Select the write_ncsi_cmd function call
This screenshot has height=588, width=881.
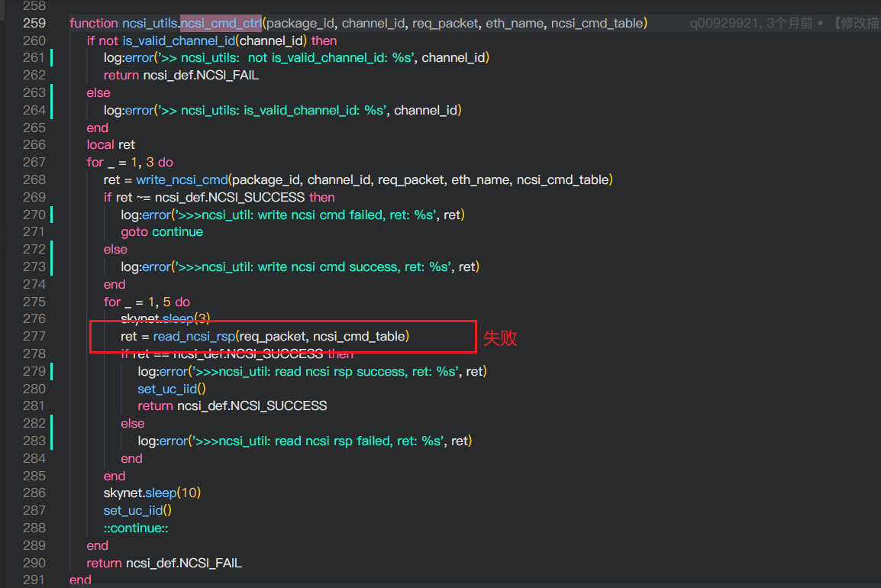pos(181,179)
